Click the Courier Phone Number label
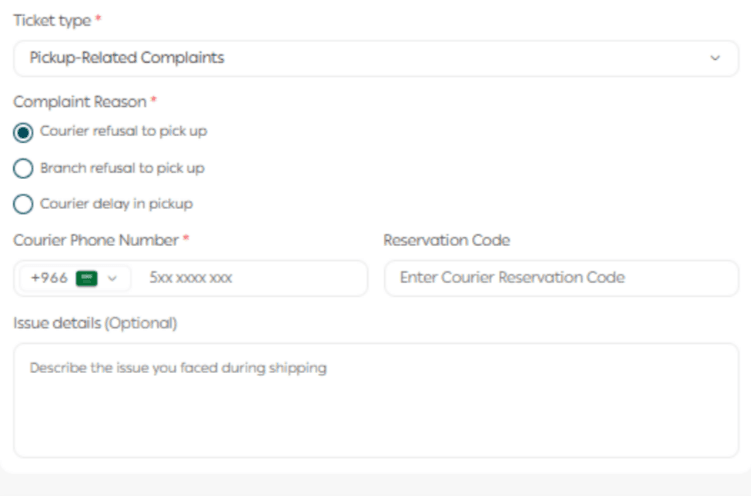The image size is (751, 496). click(96, 240)
